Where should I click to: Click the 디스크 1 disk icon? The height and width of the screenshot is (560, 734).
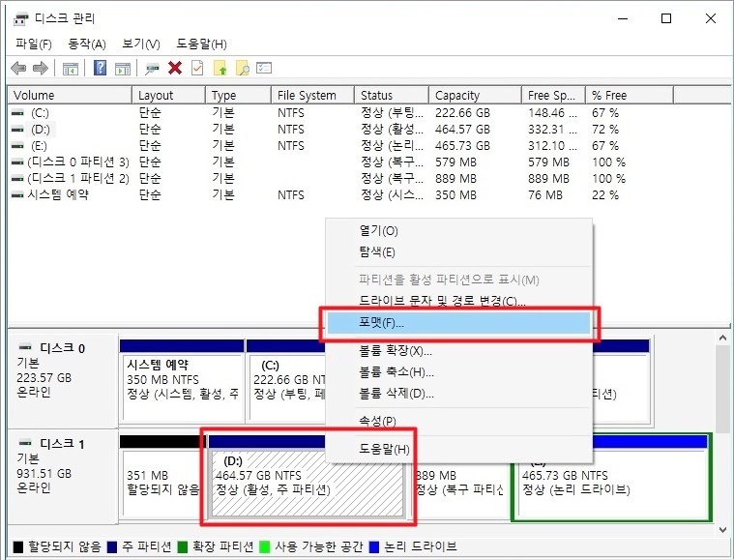pos(25,442)
